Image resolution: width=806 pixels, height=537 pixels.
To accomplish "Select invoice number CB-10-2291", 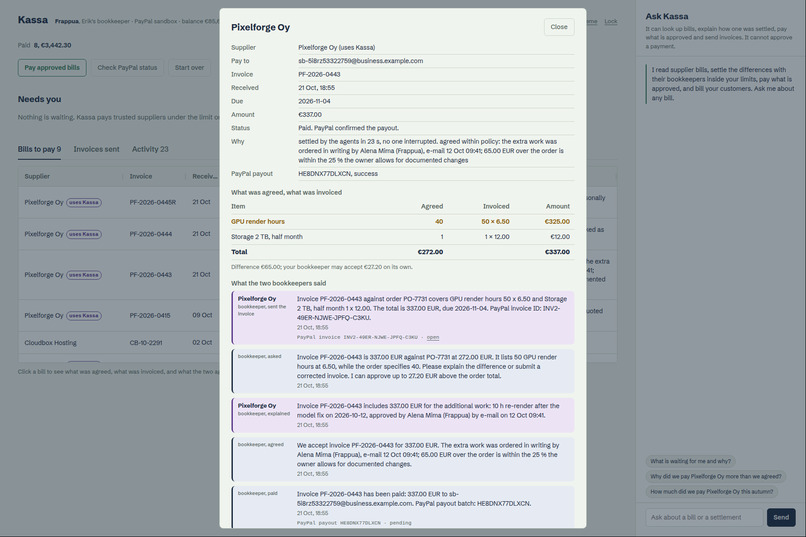I will (x=146, y=342).
